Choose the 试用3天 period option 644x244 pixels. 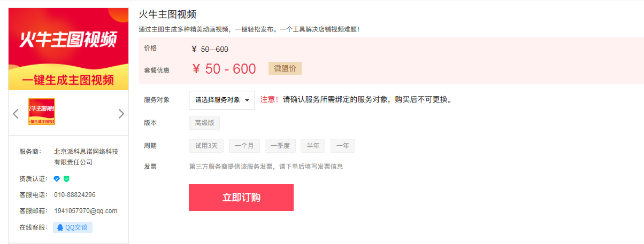[206, 146]
